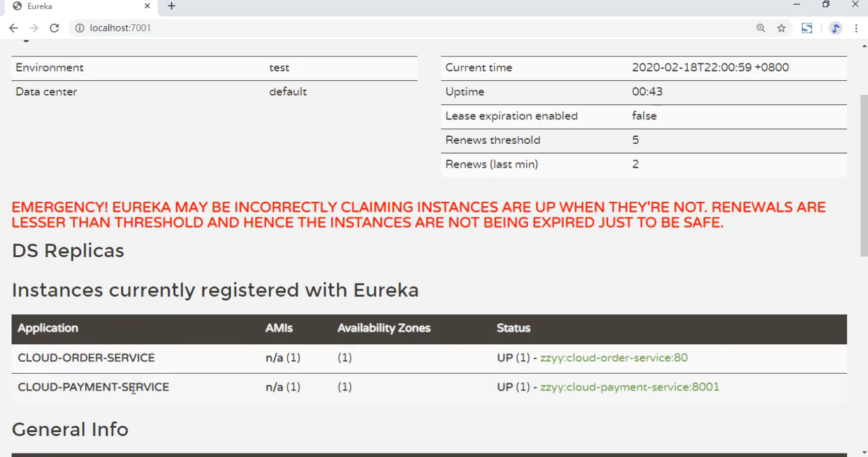The image size is (868, 457).
Task: Open the profile avatar icon
Action: (836, 28)
